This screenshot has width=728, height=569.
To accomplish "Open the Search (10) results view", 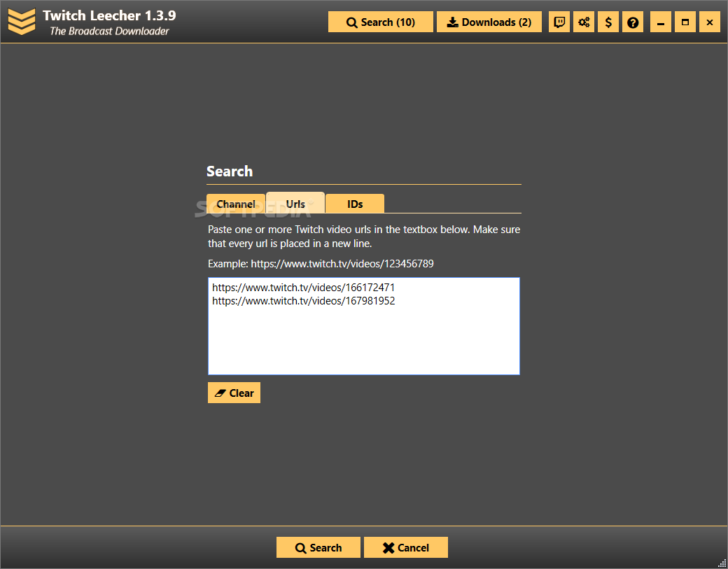I will (x=381, y=22).
